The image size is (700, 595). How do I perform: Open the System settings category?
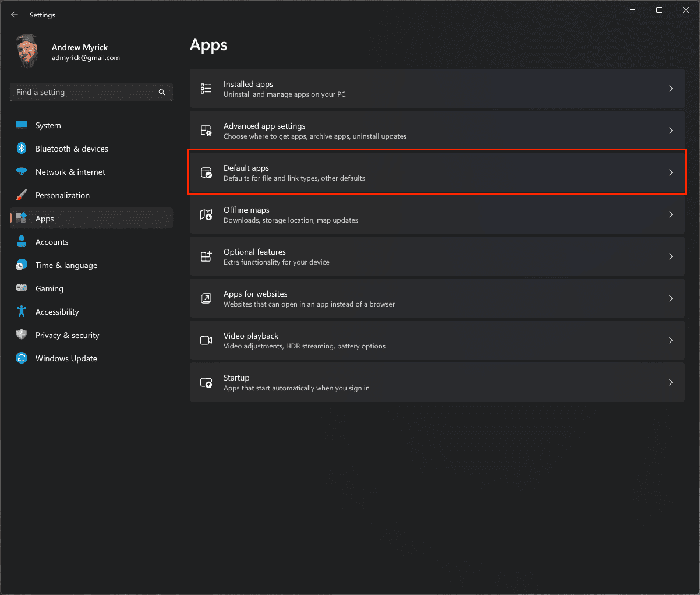91,125
